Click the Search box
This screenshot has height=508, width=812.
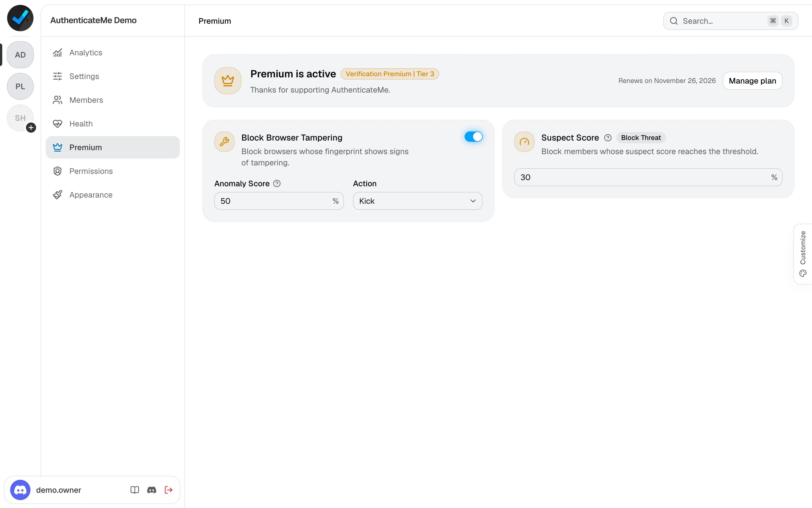731,21
